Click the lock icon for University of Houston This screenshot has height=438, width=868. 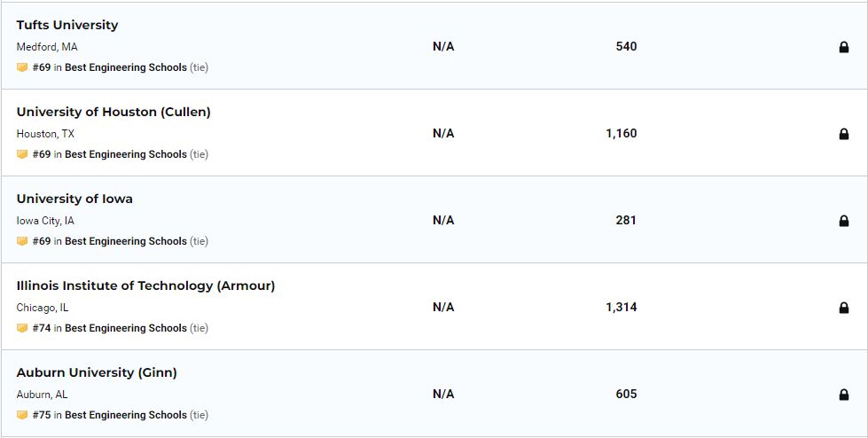(844, 134)
